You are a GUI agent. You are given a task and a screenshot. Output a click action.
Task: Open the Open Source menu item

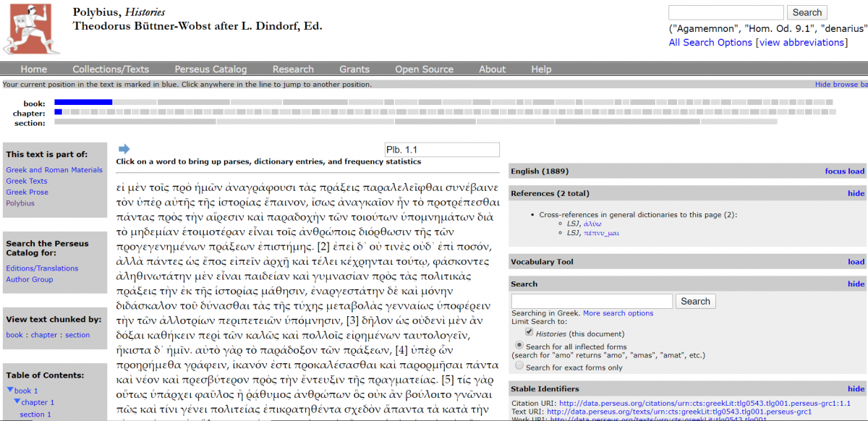(424, 69)
